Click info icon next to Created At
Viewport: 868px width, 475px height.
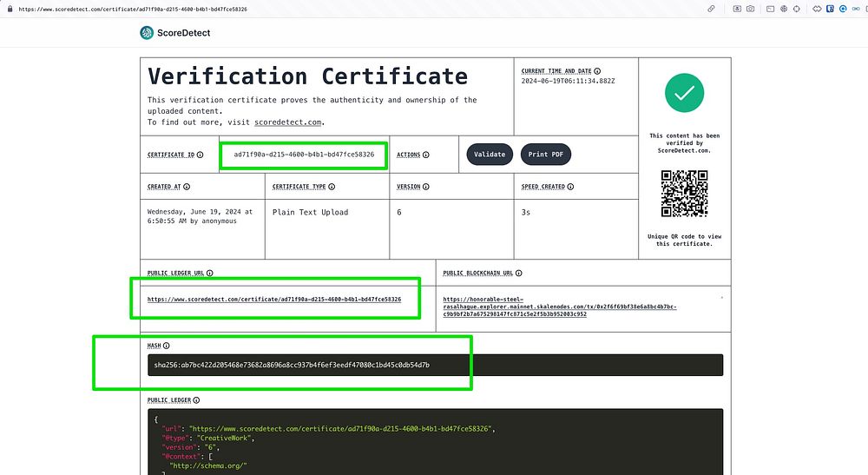point(187,187)
